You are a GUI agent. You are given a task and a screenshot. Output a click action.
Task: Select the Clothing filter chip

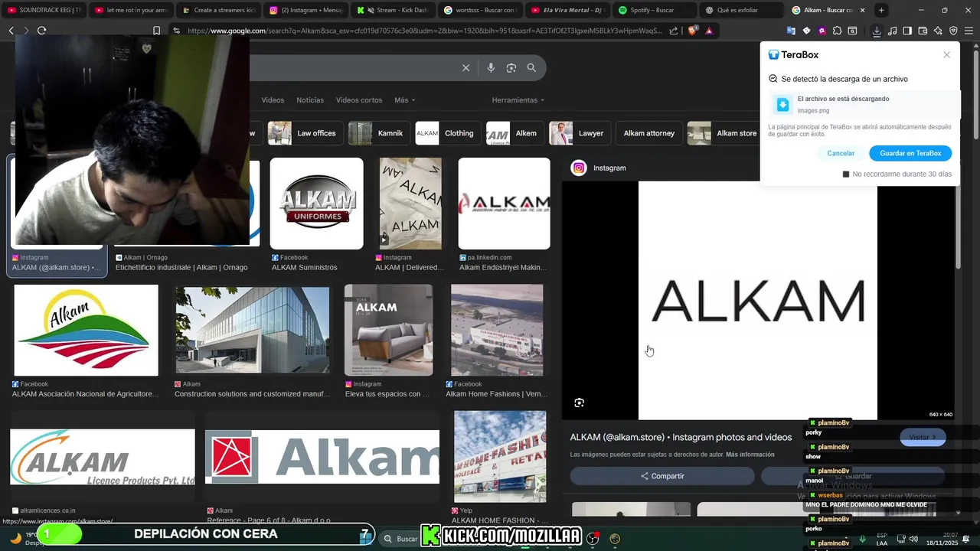[x=446, y=133]
